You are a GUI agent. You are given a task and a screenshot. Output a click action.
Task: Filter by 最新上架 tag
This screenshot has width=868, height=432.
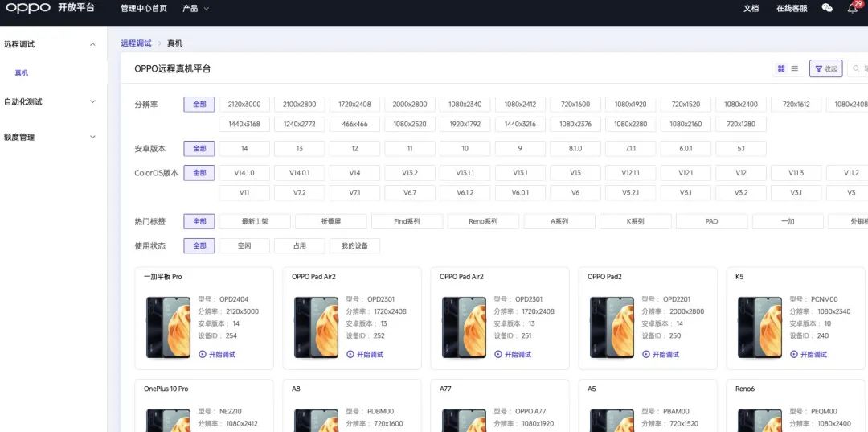click(x=255, y=221)
